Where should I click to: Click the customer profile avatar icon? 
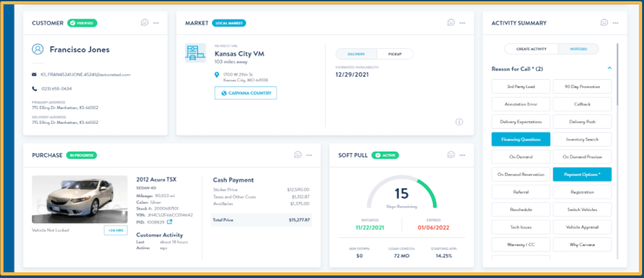pos(38,50)
